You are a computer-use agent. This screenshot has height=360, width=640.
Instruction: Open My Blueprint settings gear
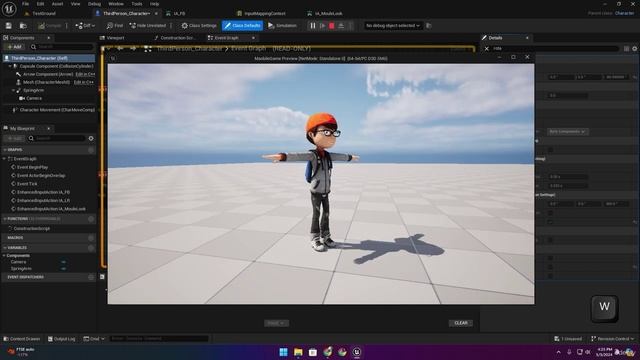click(91, 138)
